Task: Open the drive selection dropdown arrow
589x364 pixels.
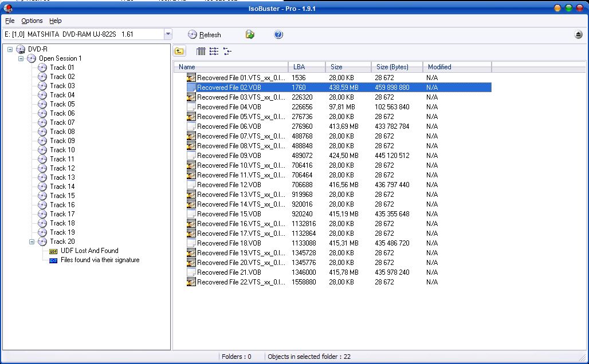Action: pyautogui.click(x=168, y=34)
